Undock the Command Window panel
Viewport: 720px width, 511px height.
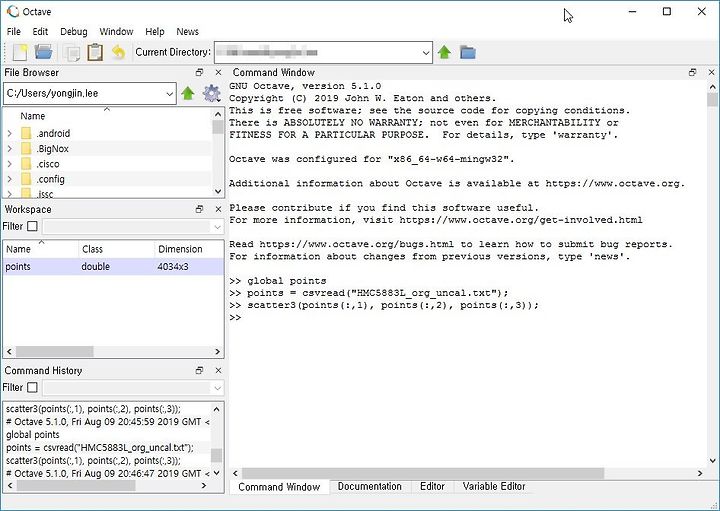click(692, 73)
